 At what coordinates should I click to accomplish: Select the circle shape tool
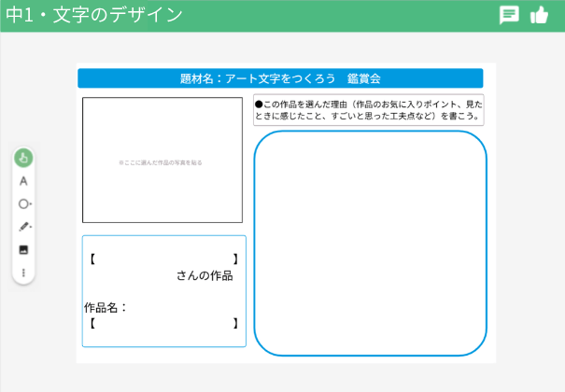coord(22,203)
